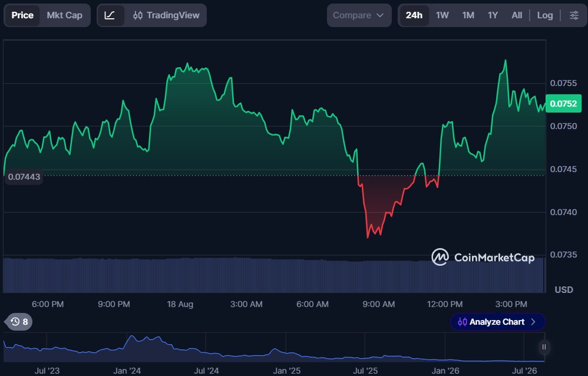
Task: Open chart settings sliders icon
Action: [574, 15]
